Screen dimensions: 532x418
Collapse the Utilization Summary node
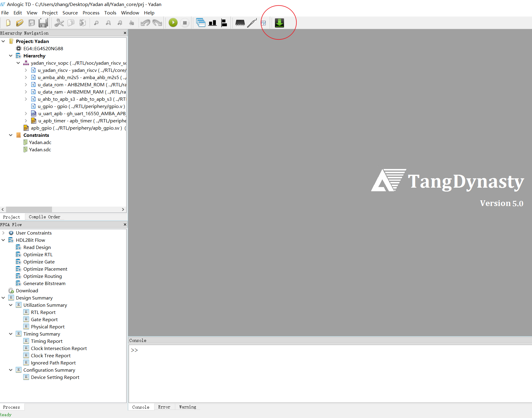pos(11,305)
